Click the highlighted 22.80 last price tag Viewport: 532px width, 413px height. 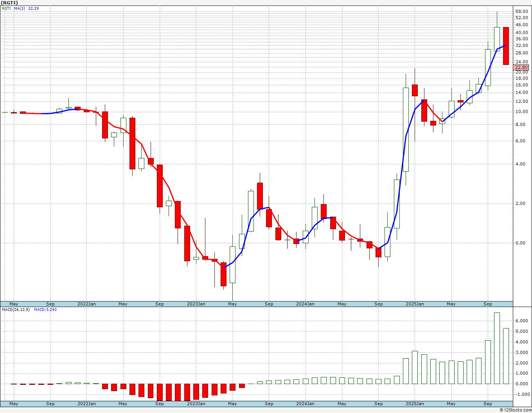pyautogui.click(x=521, y=67)
